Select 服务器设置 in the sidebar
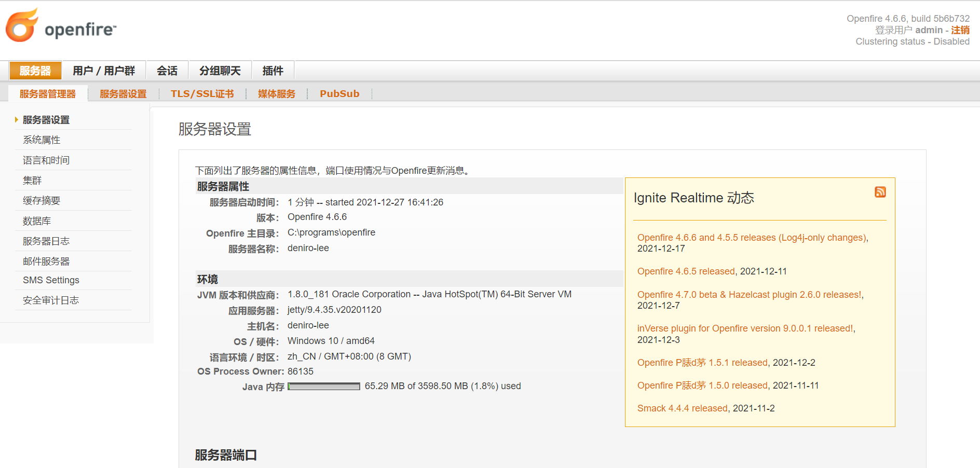Image resolution: width=980 pixels, height=468 pixels. coord(46,120)
